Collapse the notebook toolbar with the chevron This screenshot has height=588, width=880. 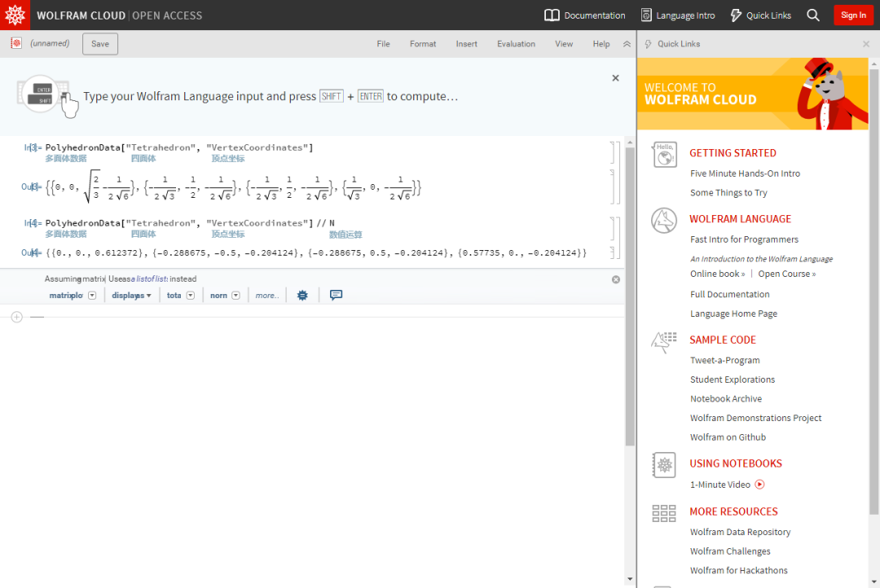point(627,44)
